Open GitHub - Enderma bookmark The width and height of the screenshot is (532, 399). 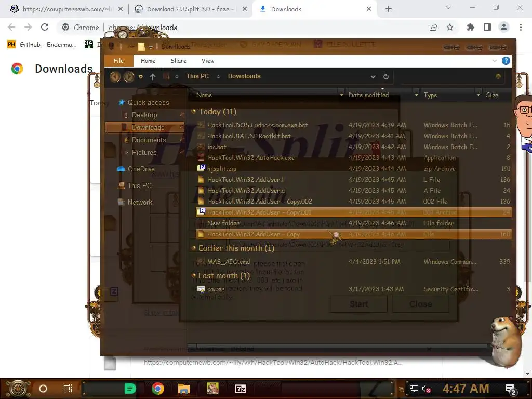click(42, 45)
